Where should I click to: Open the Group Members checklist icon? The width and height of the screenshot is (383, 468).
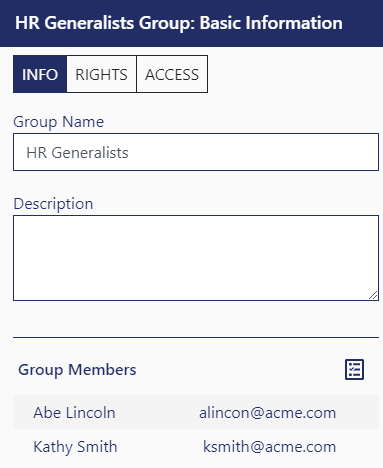[x=354, y=369]
